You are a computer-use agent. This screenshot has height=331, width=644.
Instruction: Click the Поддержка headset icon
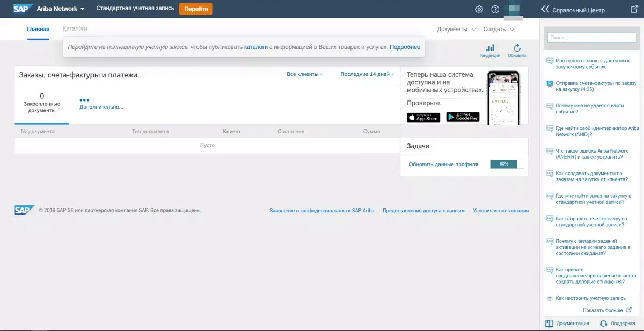coord(604,323)
